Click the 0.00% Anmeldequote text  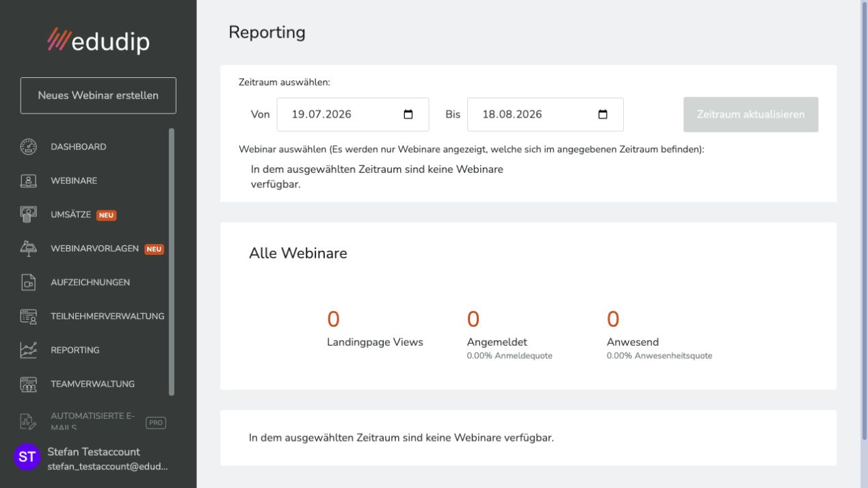[510, 355]
